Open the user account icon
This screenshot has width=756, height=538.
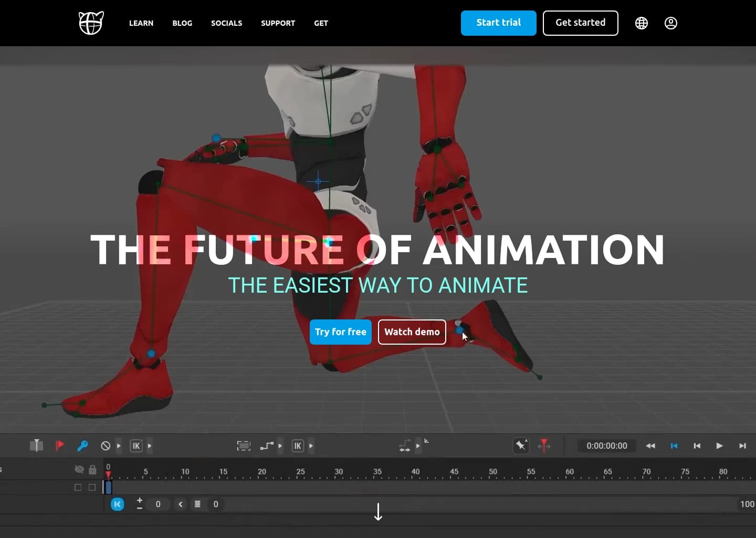click(671, 23)
